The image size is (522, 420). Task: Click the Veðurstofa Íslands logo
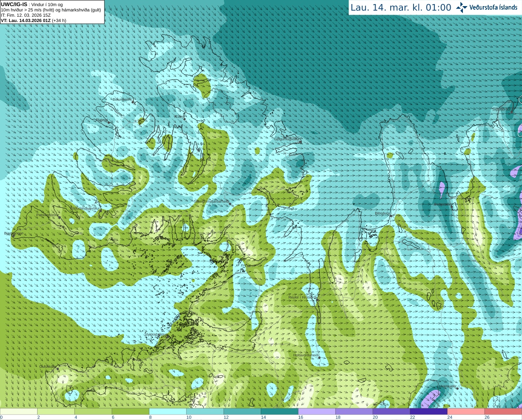pos(487,7)
